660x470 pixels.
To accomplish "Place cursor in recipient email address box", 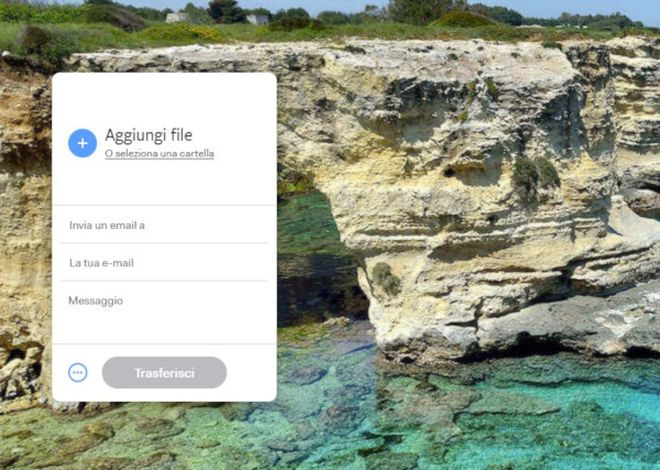I will [x=164, y=225].
